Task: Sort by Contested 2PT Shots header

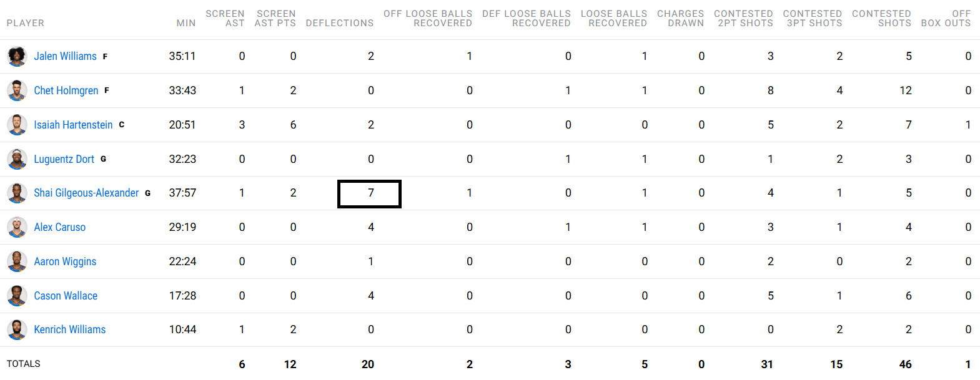Action: [743, 18]
